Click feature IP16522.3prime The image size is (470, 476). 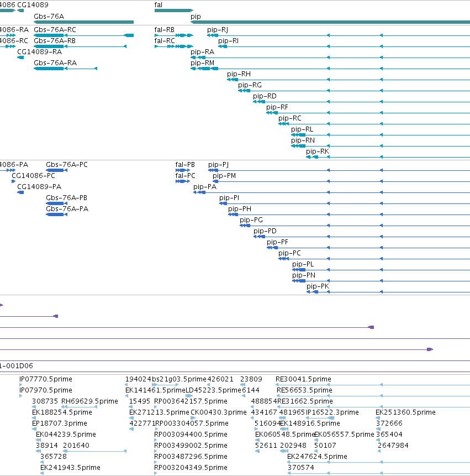332,412
